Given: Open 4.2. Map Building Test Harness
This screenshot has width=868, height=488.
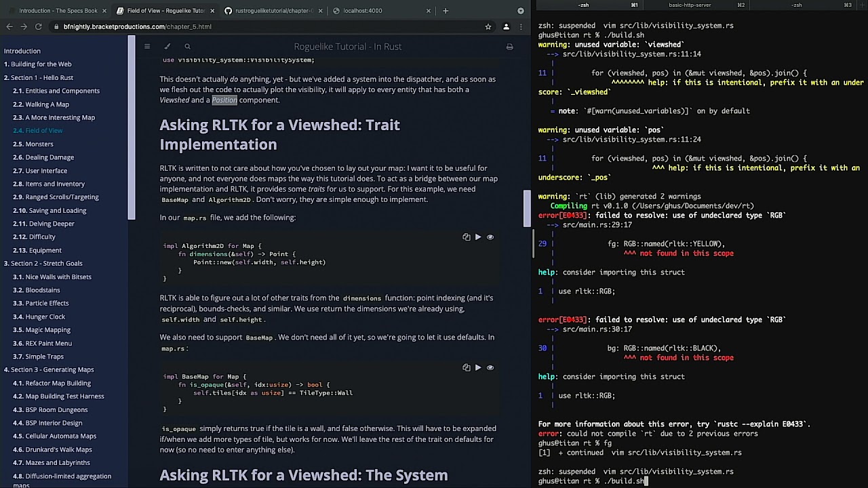Looking at the screenshot, I should 58,396.
